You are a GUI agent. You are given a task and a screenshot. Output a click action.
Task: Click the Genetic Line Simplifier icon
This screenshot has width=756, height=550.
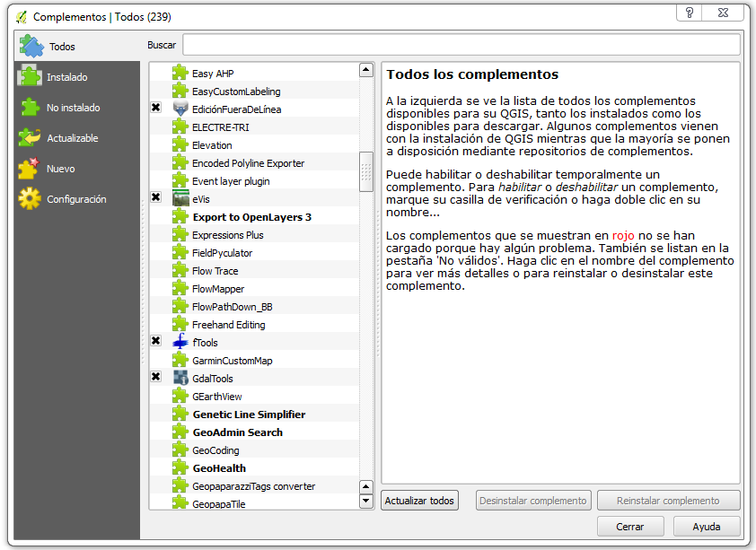click(x=180, y=414)
